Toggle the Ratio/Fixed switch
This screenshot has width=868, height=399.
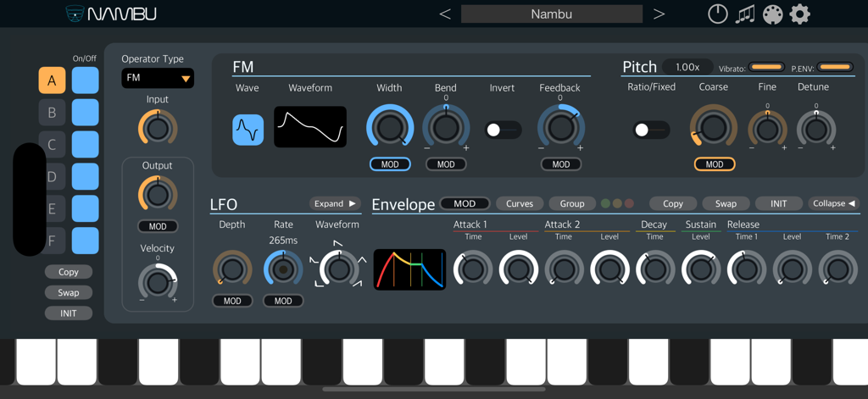(652, 130)
